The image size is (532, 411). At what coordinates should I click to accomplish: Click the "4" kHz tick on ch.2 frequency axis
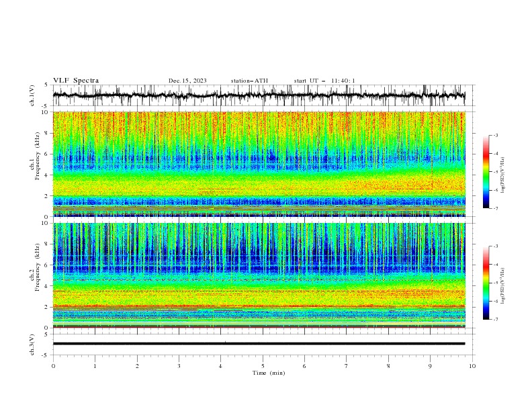(x=47, y=286)
